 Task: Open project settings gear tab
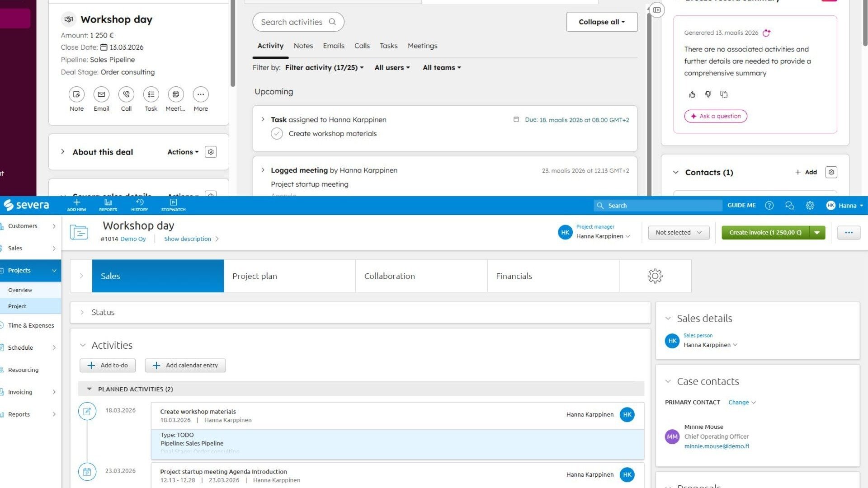[655, 276]
